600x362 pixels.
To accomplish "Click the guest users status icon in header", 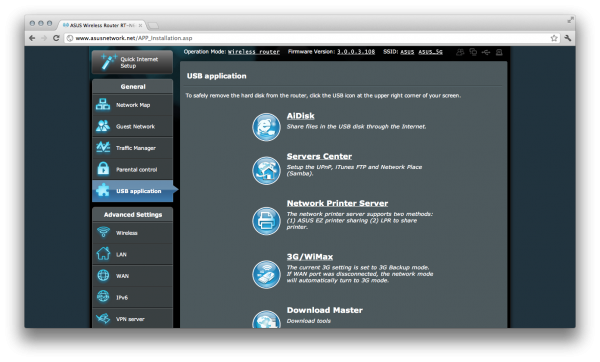I will (x=460, y=52).
